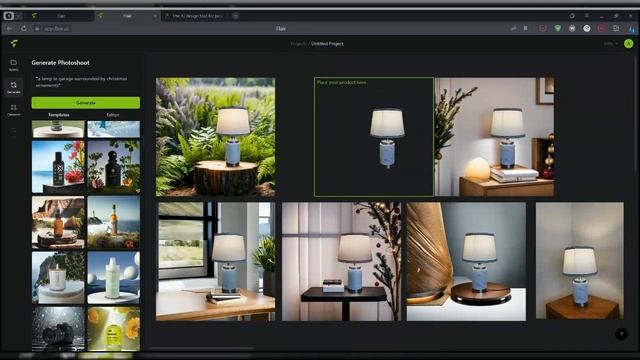Open the Projects breadcrumb link
640x360 pixels.
[x=298, y=44]
